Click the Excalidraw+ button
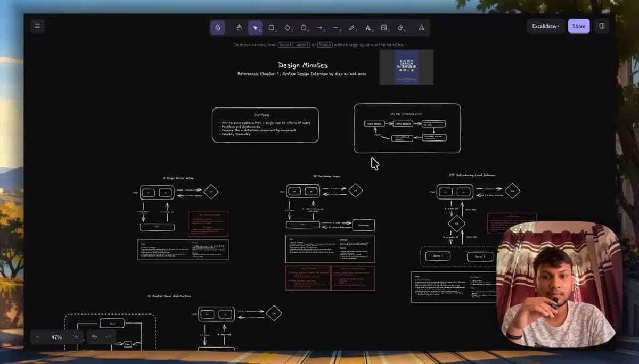The image size is (639, 364). tap(546, 26)
